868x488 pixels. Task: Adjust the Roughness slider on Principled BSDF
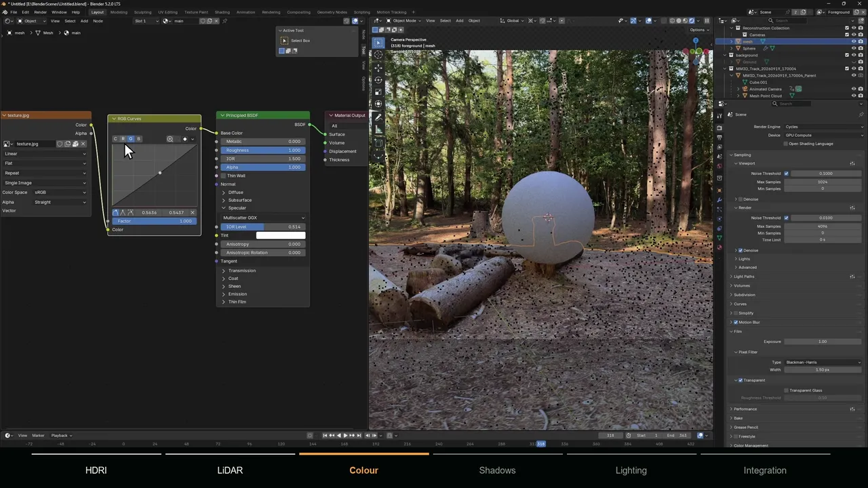263,150
